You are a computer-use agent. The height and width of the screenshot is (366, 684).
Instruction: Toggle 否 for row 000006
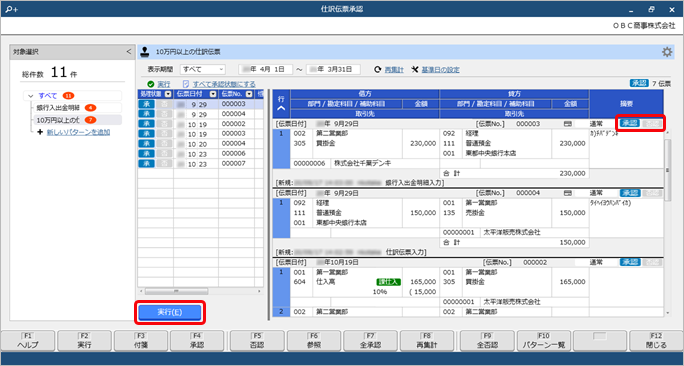pos(164,154)
